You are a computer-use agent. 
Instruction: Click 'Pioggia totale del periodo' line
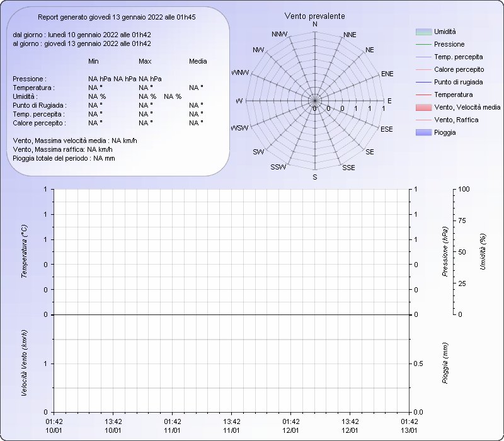[64, 159]
